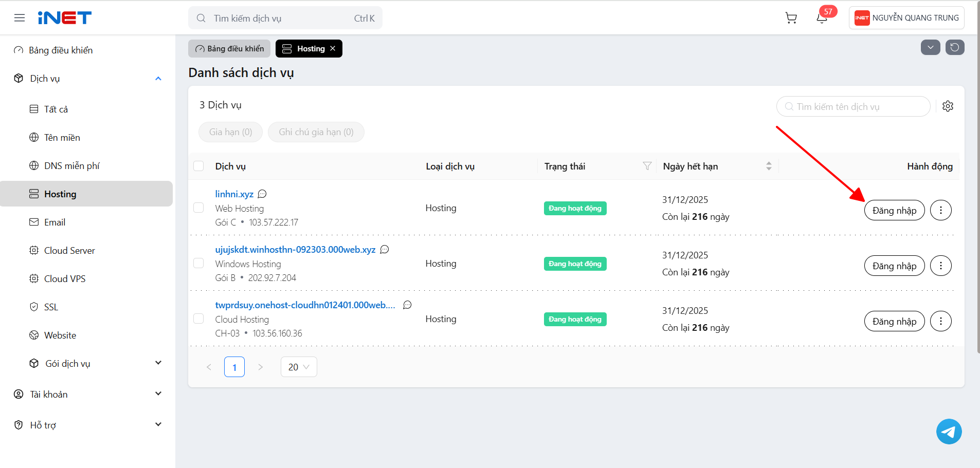Open Website in sidebar
The width and height of the screenshot is (980, 468).
pos(86,335)
